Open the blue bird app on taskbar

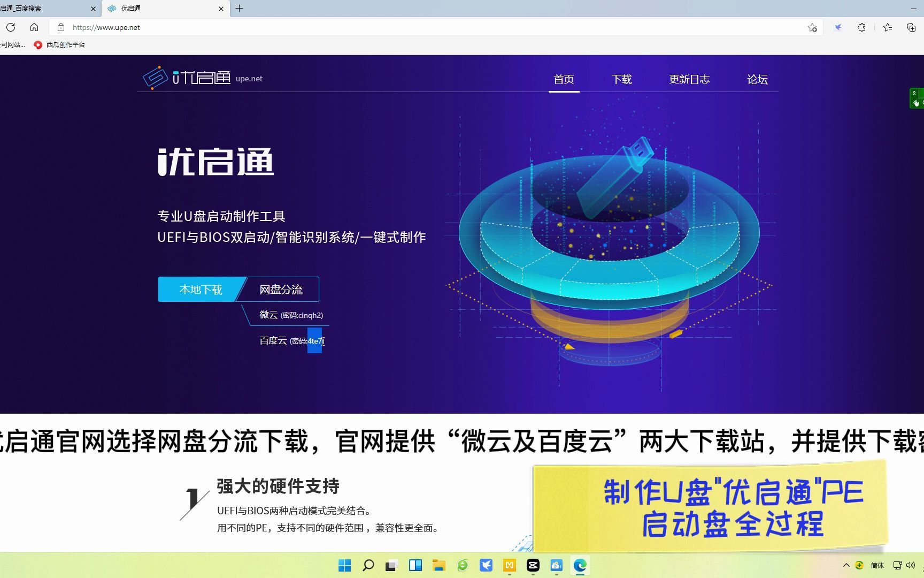click(x=486, y=565)
